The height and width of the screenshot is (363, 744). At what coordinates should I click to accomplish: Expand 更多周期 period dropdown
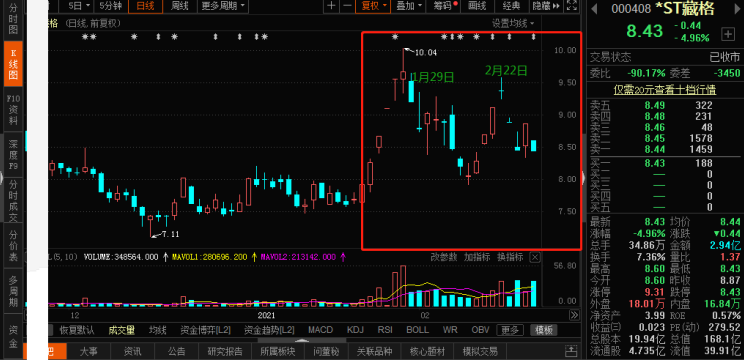[223, 6]
